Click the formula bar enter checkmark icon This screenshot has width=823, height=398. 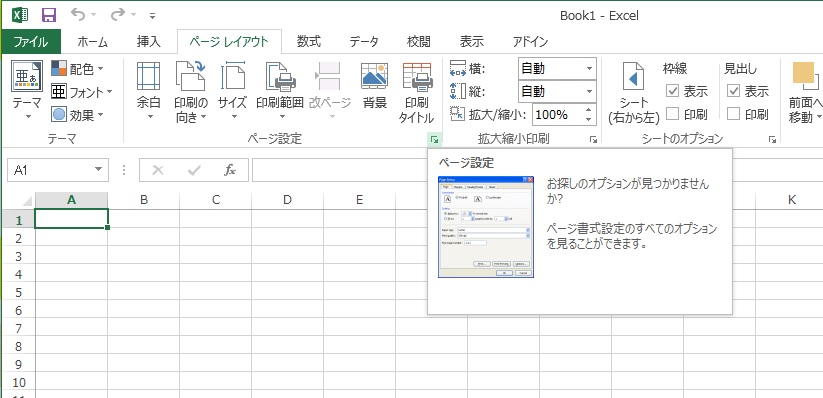click(x=194, y=170)
